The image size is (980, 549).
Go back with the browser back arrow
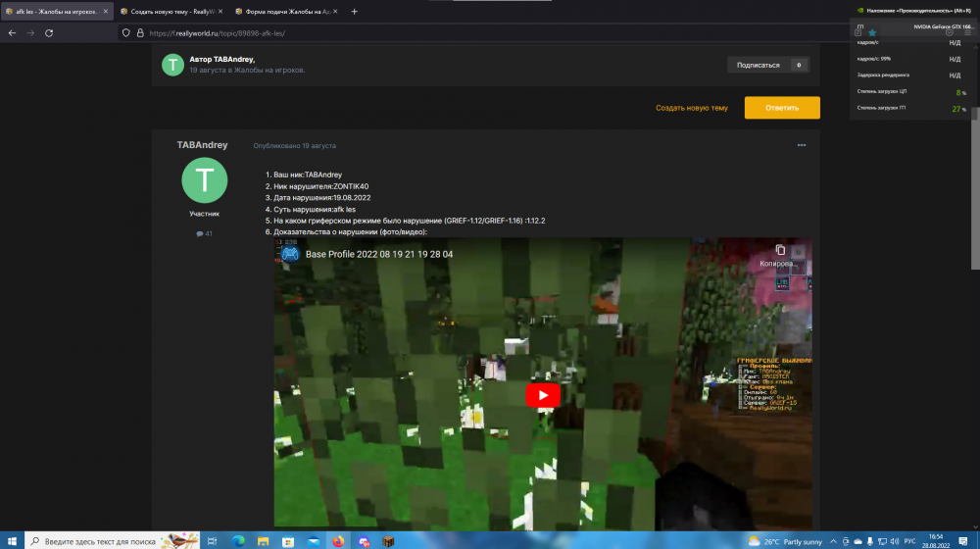coord(12,33)
